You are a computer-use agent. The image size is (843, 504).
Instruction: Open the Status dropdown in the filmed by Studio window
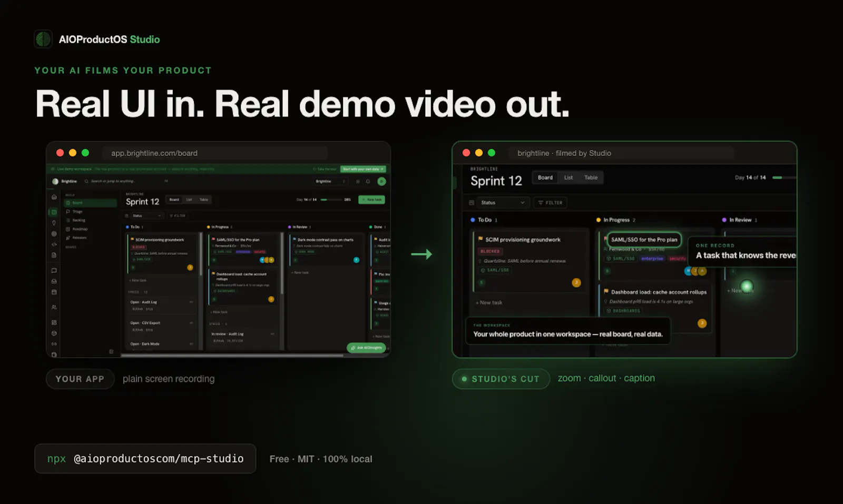[x=503, y=202]
